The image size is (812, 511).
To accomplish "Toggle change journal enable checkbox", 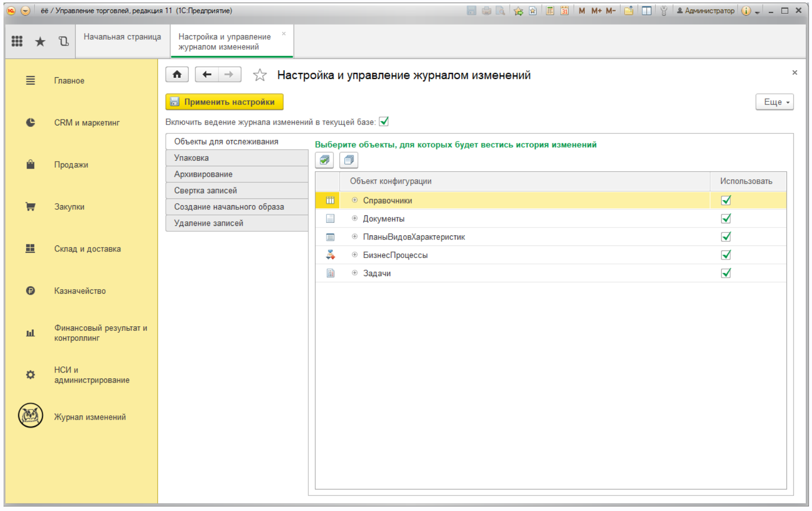I will point(384,121).
